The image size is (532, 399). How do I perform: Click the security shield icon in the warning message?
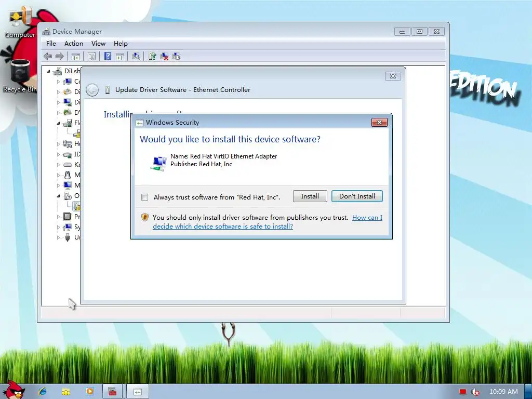[x=145, y=217]
